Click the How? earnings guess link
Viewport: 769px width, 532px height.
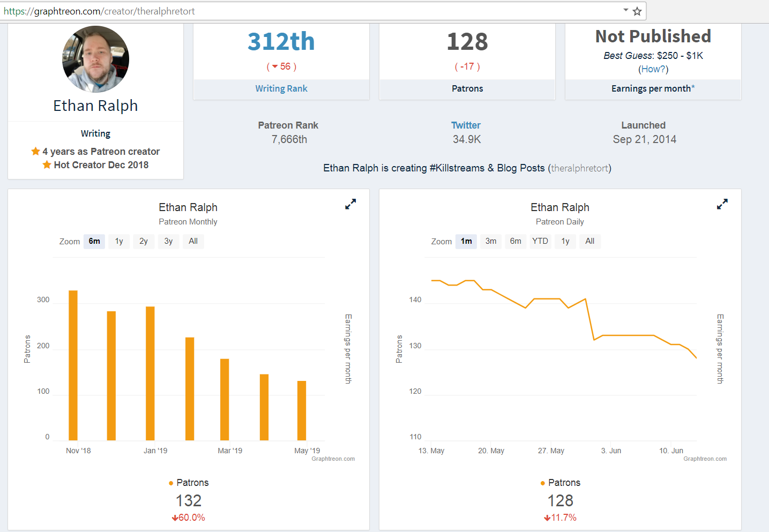click(653, 69)
